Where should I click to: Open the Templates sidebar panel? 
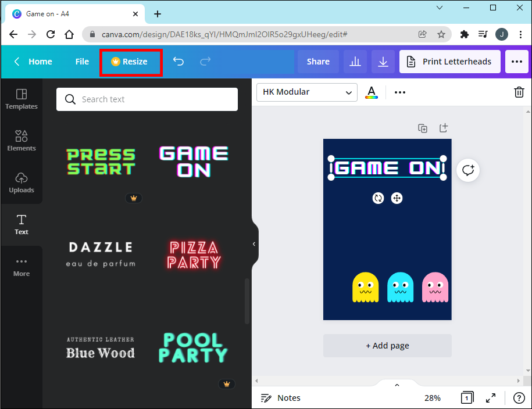tap(22, 99)
